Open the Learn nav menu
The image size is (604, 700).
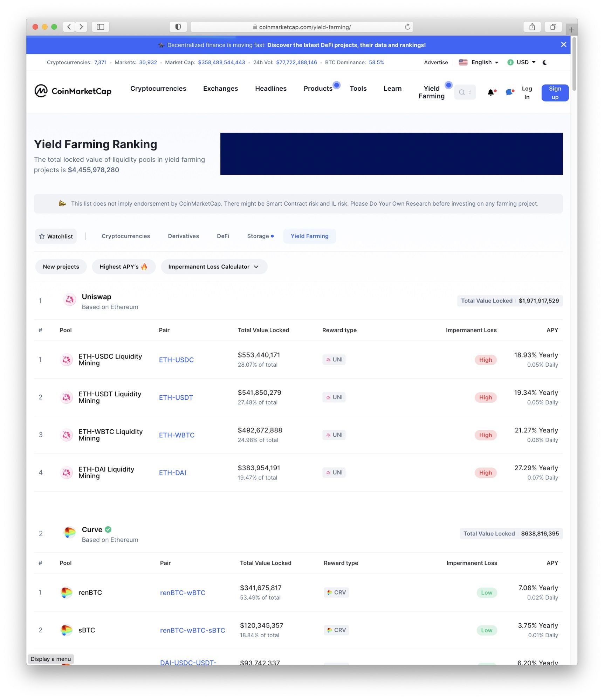[x=392, y=89]
